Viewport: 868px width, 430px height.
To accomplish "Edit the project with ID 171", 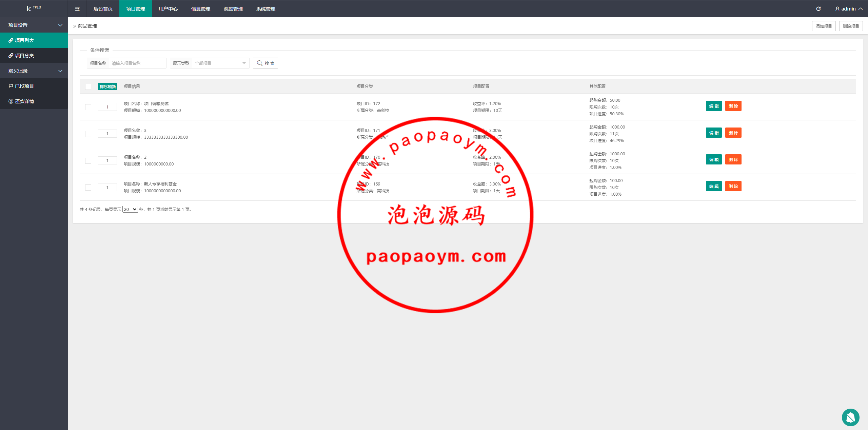I will (x=714, y=133).
